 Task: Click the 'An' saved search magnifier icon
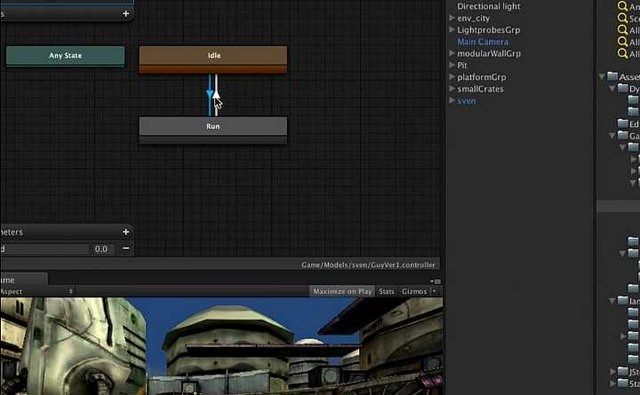tap(622, 6)
